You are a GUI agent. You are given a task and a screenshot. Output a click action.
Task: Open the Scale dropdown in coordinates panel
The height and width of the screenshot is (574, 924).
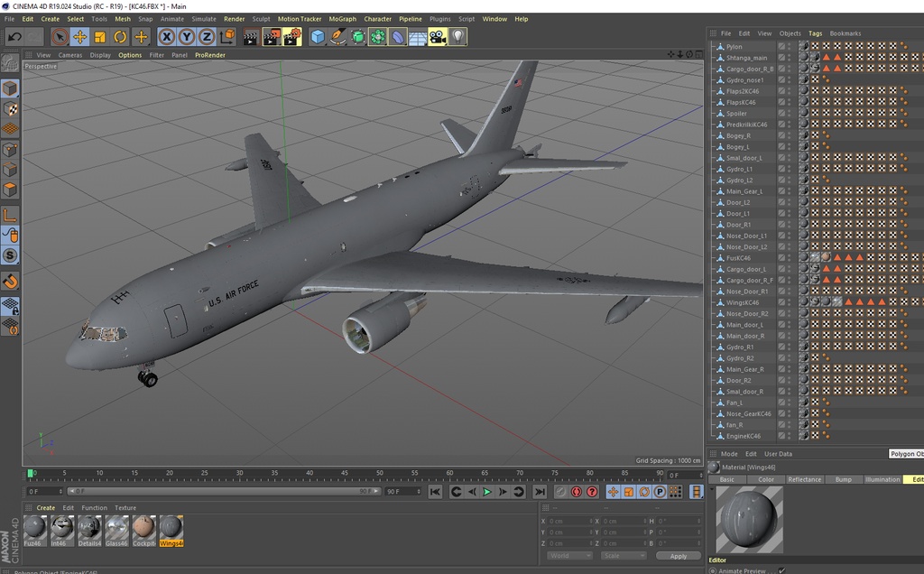[x=622, y=555]
